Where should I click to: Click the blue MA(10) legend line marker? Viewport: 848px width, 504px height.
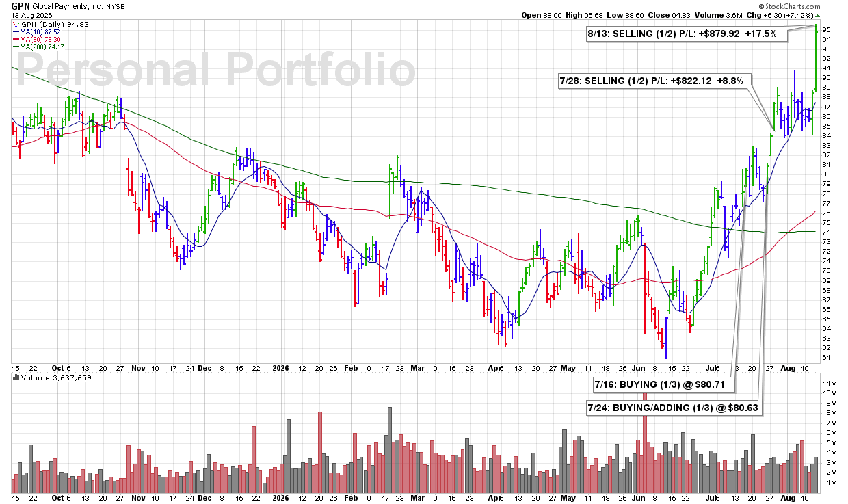15,31
